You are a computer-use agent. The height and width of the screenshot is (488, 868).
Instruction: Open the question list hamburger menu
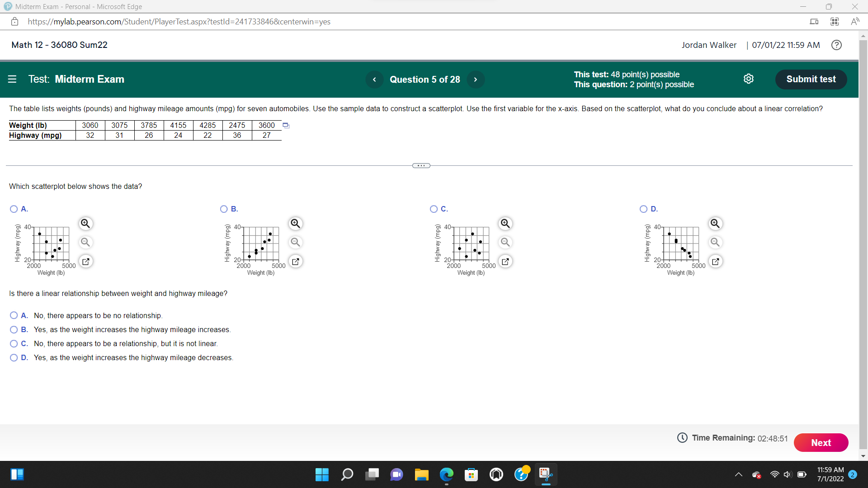point(12,79)
